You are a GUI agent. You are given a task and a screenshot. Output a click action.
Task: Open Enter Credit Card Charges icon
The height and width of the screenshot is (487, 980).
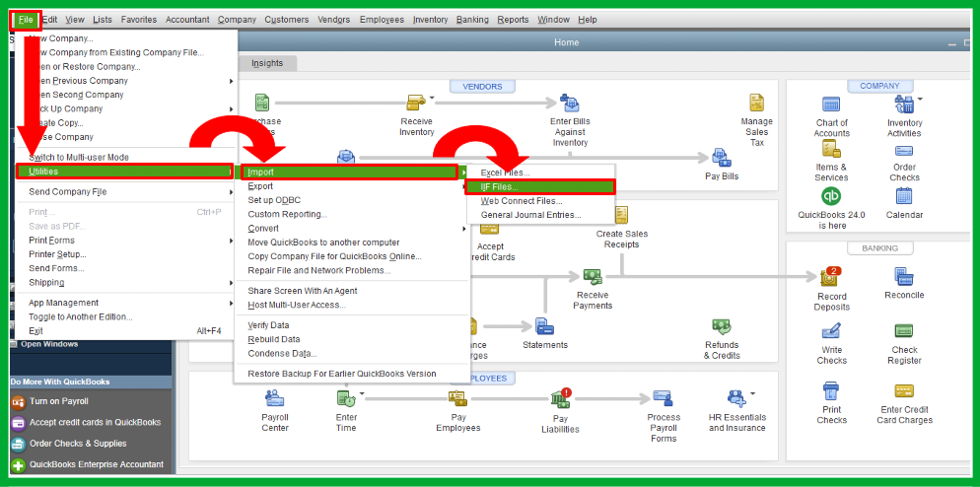(x=904, y=391)
